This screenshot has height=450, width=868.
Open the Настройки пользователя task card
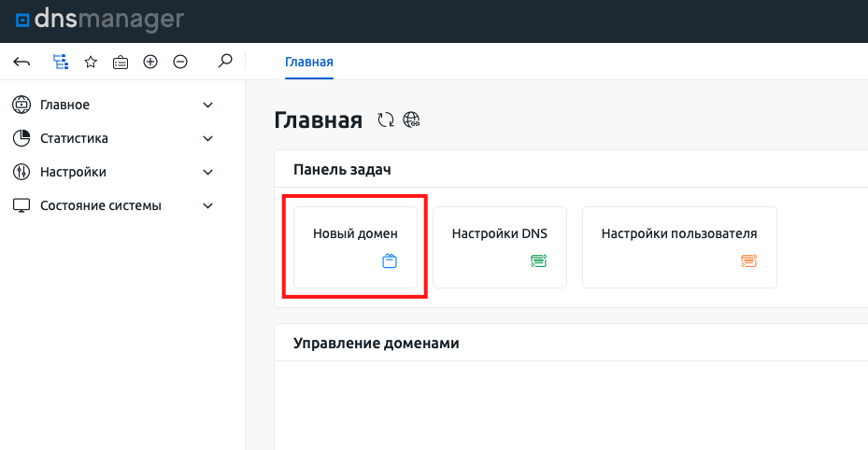pyautogui.click(x=679, y=246)
